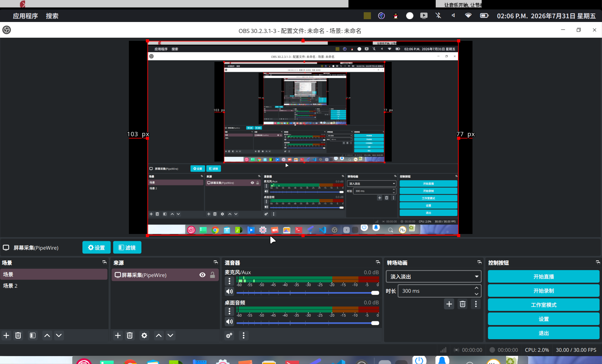Open scene filters icon in Scenes toolbar
The image size is (602, 364).
pyautogui.click(x=33, y=335)
